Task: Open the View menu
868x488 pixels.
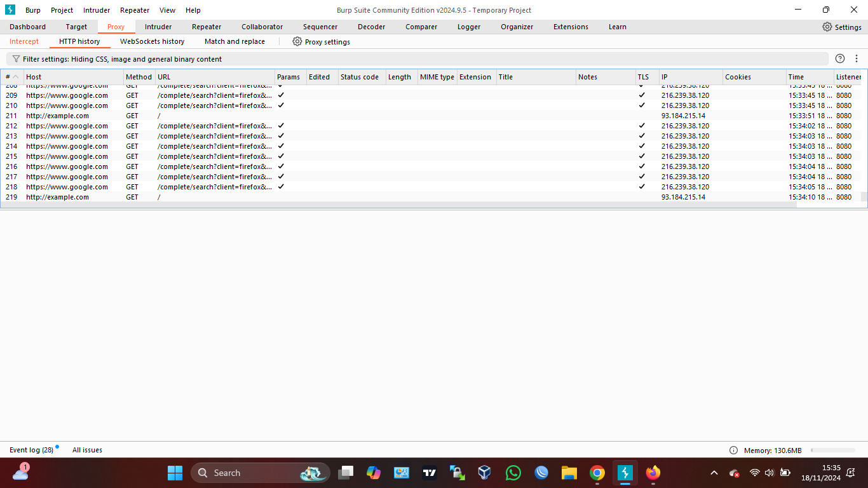Action: point(168,10)
